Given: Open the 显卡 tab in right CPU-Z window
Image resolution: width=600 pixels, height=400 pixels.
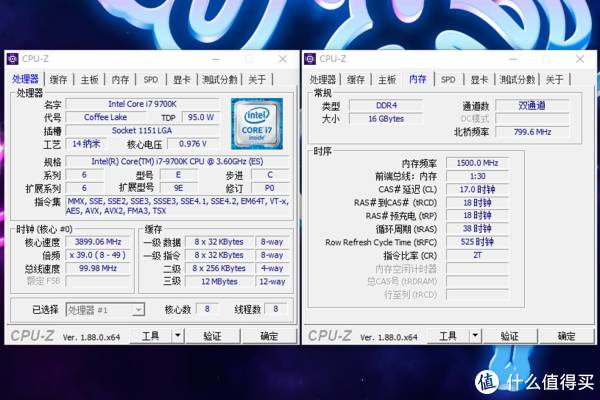Looking at the screenshot, I should 479,80.
